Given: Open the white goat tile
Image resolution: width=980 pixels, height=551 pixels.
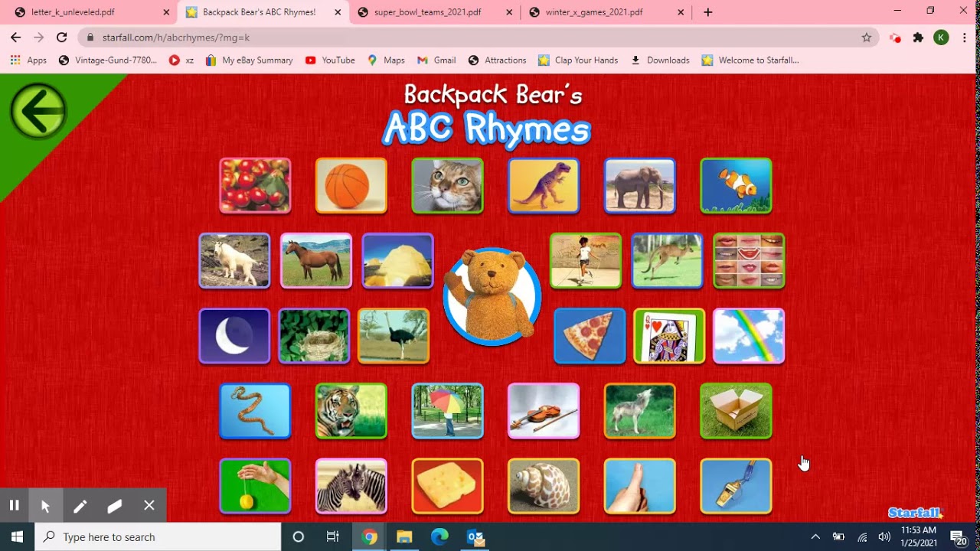Looking at the screenshot, I should (234, 260).
